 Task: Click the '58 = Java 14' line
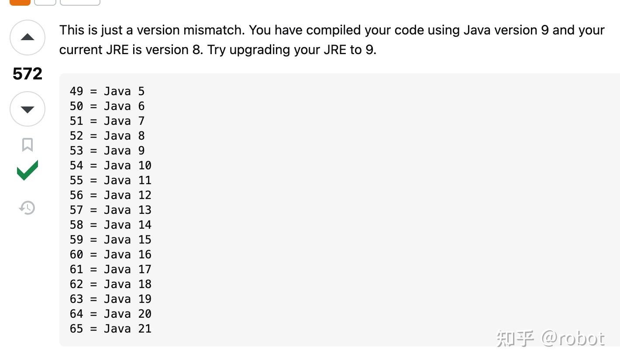(110, 225)
